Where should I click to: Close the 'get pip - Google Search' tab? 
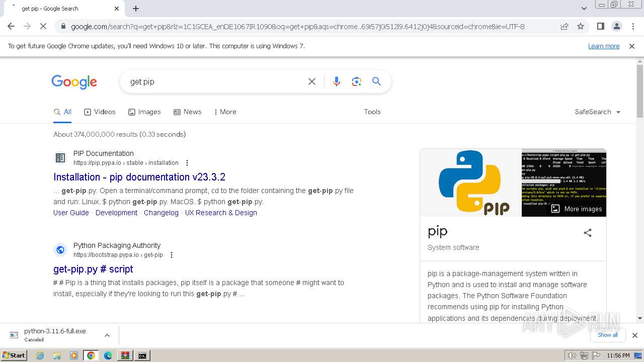tap(117, 9)
